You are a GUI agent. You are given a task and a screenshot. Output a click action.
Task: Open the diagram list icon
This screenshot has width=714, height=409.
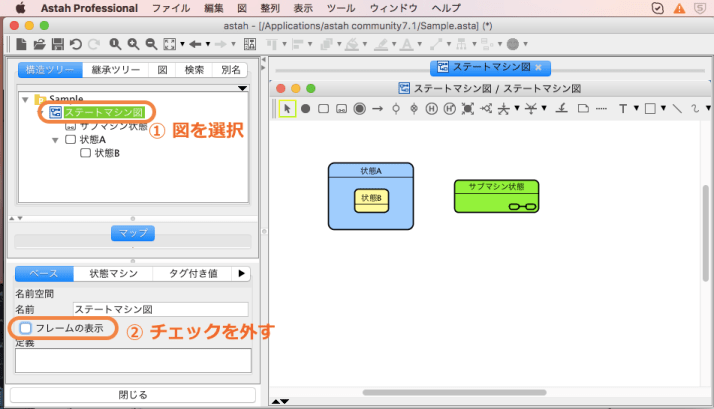[x=250, y=44]
